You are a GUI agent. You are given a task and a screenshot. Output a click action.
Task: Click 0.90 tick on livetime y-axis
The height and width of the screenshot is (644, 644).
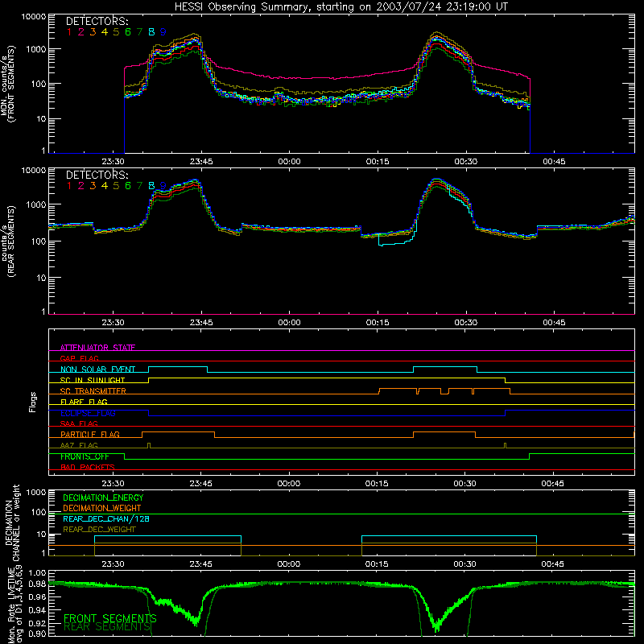(37, 634)
